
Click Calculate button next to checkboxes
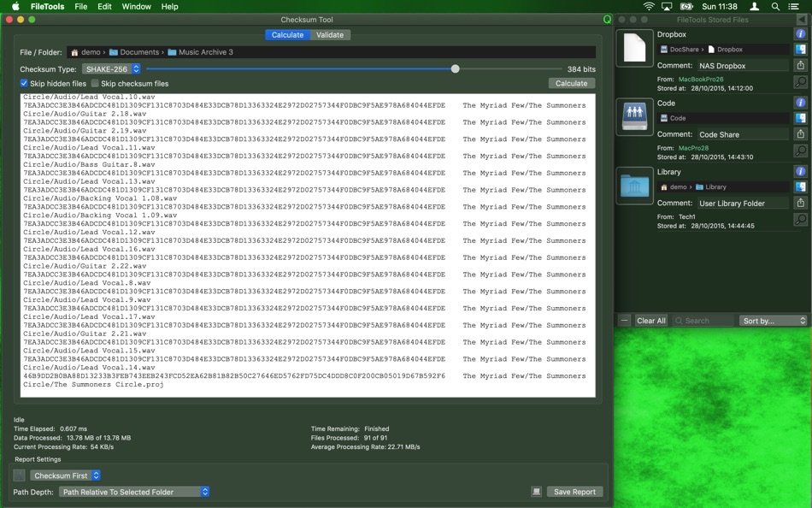[572, 83]
